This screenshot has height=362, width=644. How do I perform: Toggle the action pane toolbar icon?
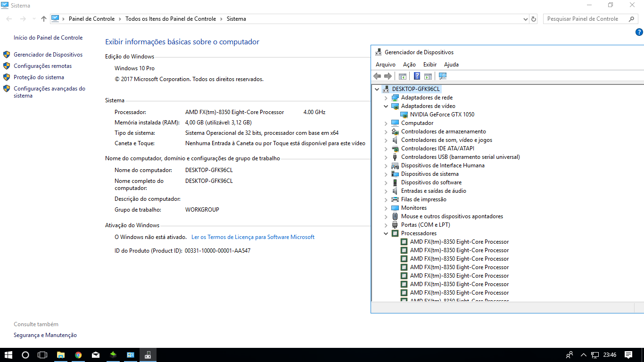[x=428, y=76]
